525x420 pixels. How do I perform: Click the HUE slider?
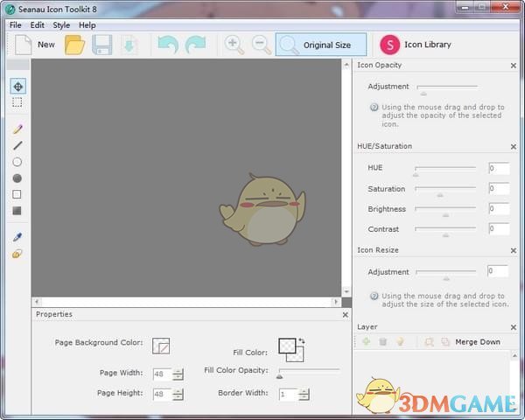tap(445, 170)
